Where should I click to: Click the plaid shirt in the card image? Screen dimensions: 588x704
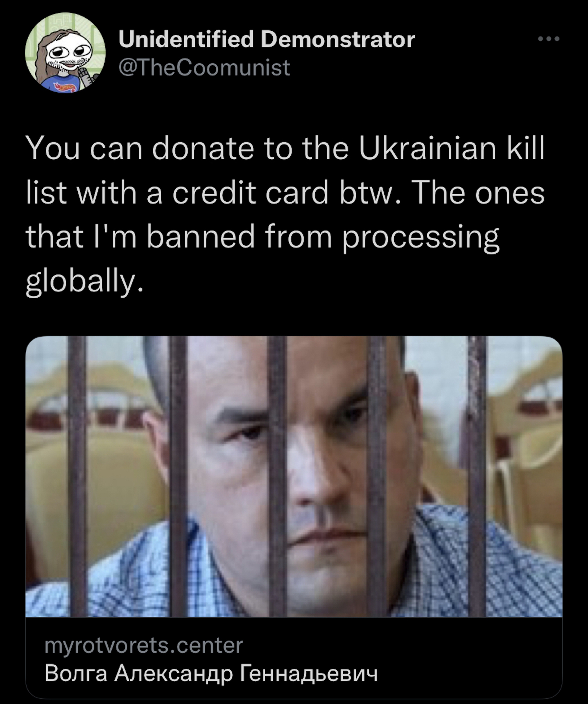point(486,570)
